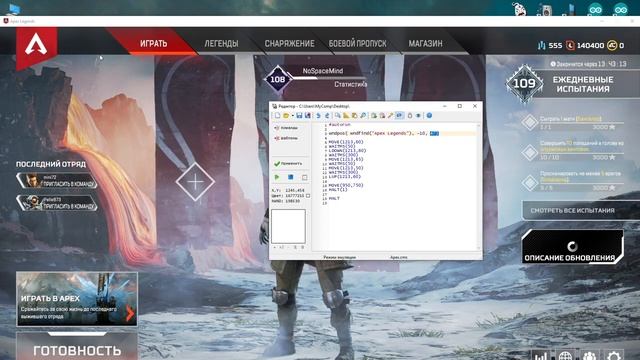Click the Apex Legends red logo
Image resolution: width=640 pixels, height=360 pixels.
click(x=36, y=46)
